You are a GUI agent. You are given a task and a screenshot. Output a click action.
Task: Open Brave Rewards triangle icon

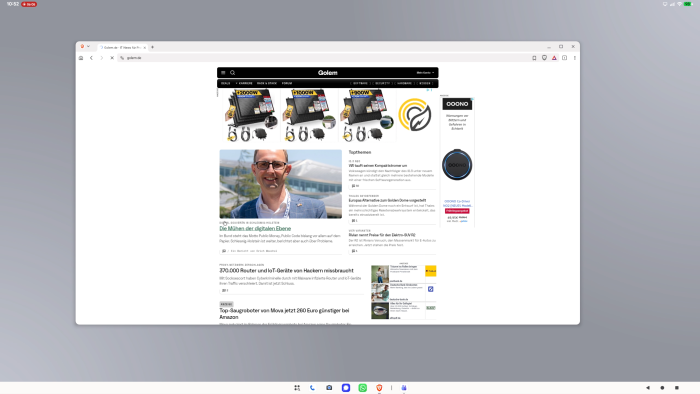click(x=554, y=58)
